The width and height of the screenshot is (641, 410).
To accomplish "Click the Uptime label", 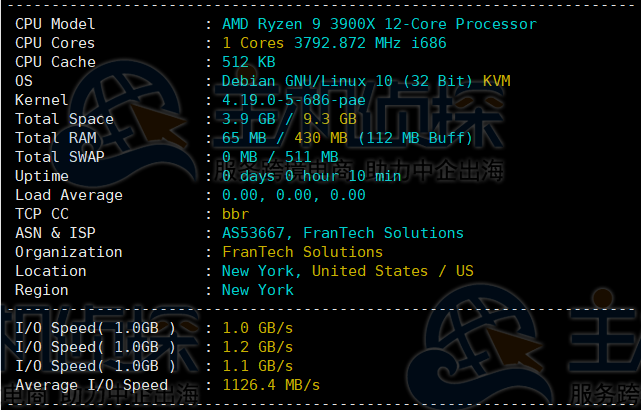I will click(x=42, y=176).
